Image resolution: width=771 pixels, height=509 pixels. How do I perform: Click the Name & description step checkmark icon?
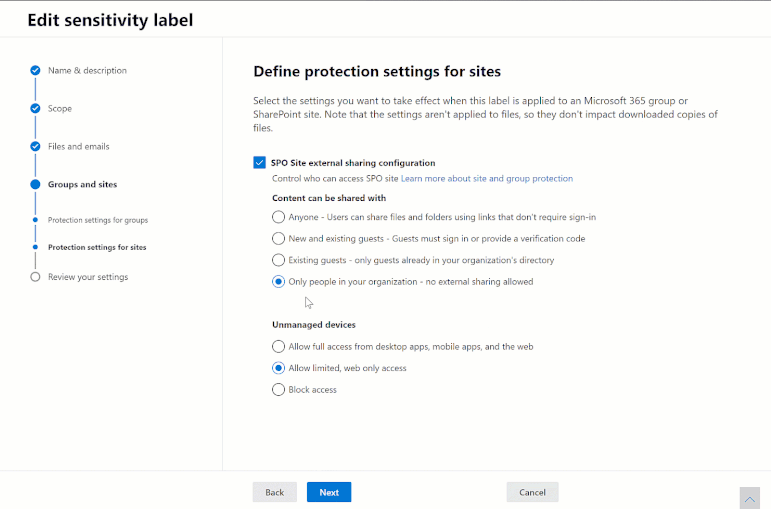[35, 71]
